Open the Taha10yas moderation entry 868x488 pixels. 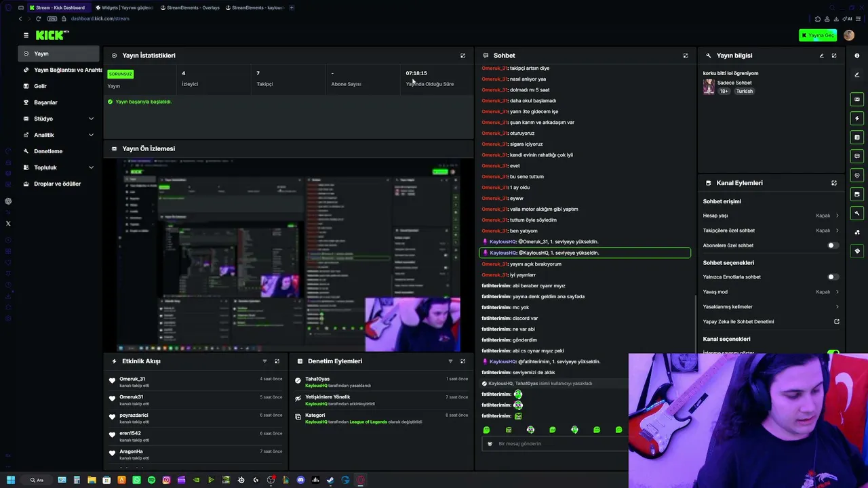click(381, 382)
